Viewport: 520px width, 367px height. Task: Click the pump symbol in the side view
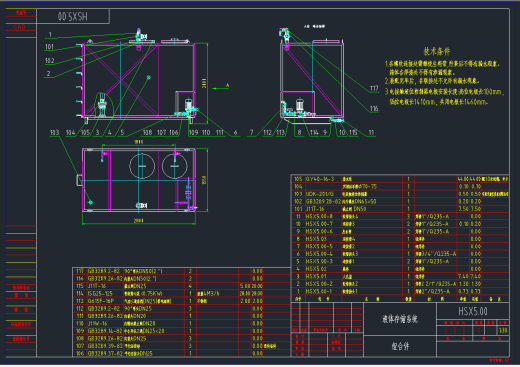point(300,105)
